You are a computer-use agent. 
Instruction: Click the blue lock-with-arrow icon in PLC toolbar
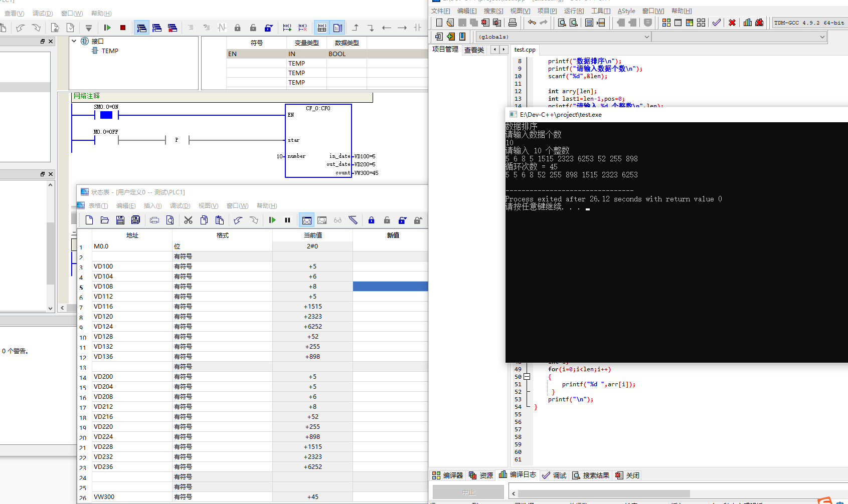[x=269, y=28]
